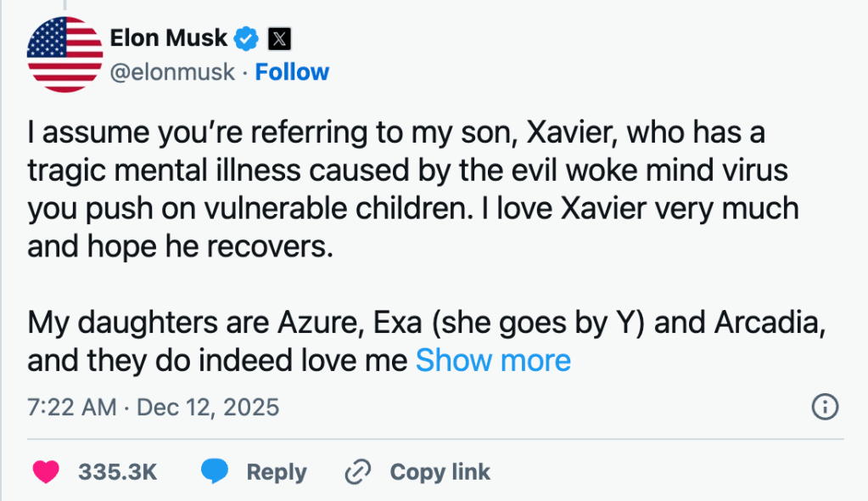Click the 335.3K like count
This screenshot has height=501, width=868.
click(x=118, y=472)
